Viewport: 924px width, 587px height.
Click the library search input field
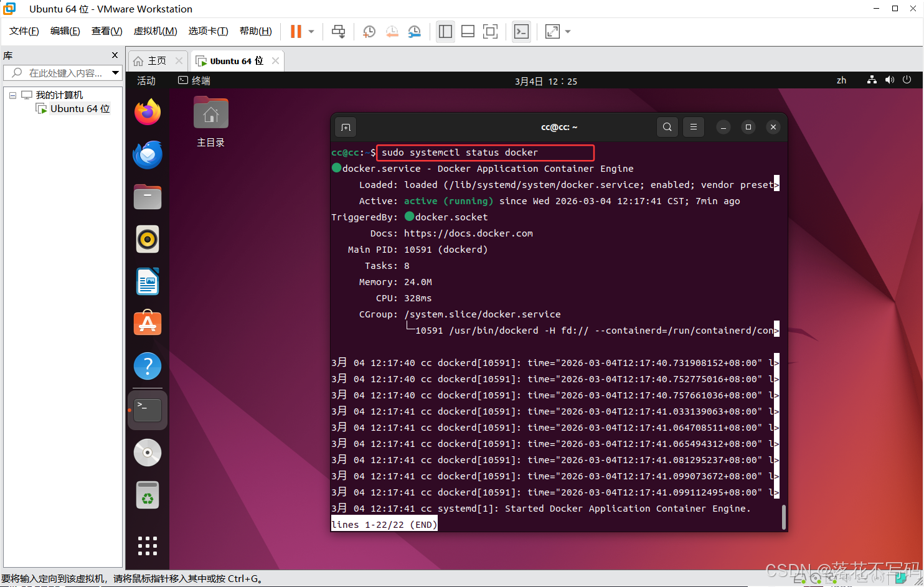pos(61,73)
